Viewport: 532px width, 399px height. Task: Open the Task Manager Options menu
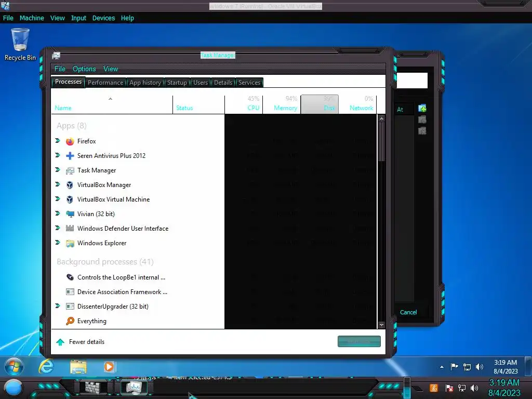[x=84, y=69]
